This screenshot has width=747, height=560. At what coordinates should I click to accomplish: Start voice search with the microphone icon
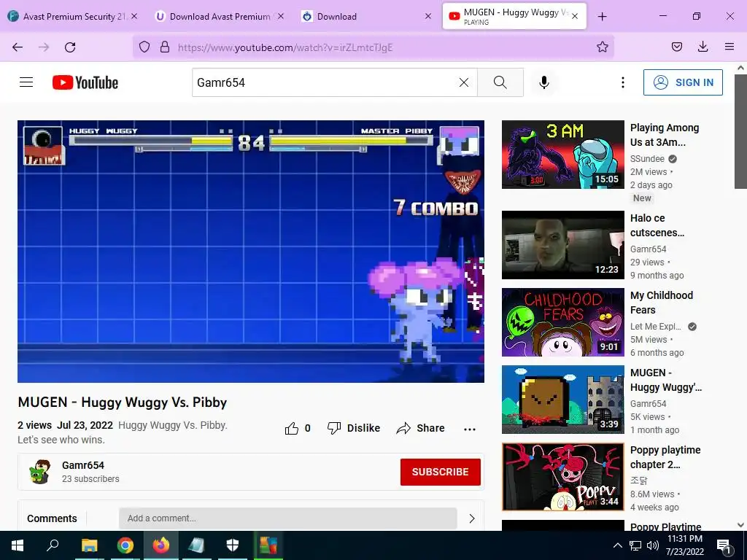(x=544, y=82)
